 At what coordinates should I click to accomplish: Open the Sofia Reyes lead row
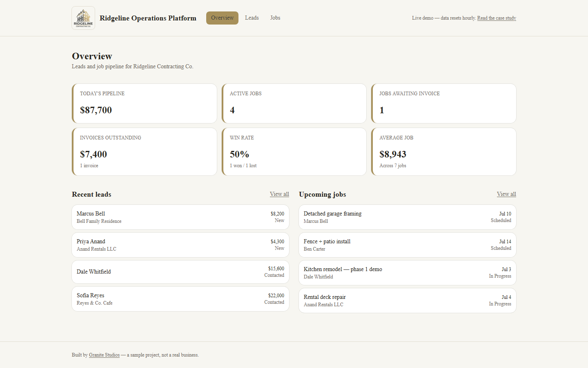[x=180, y=299]
